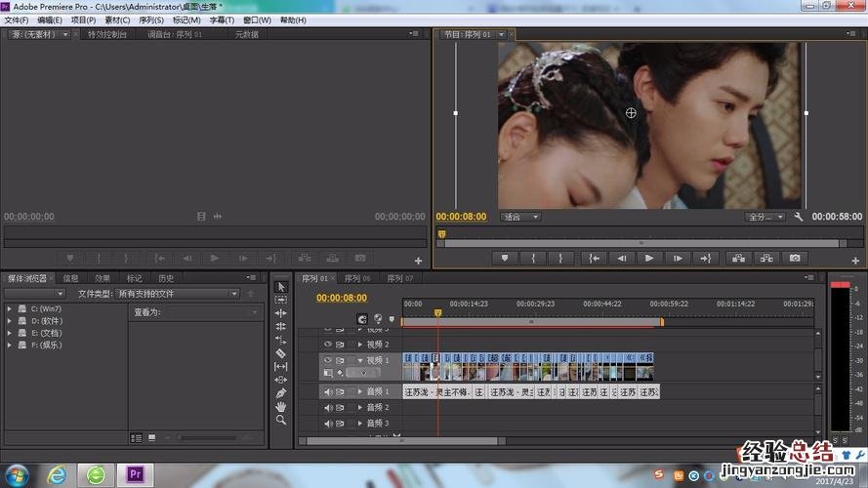Click the program monitor scrub bar
Image resolution: width=868 pixels, height=488 pixels.
click(x=635, y=234)
